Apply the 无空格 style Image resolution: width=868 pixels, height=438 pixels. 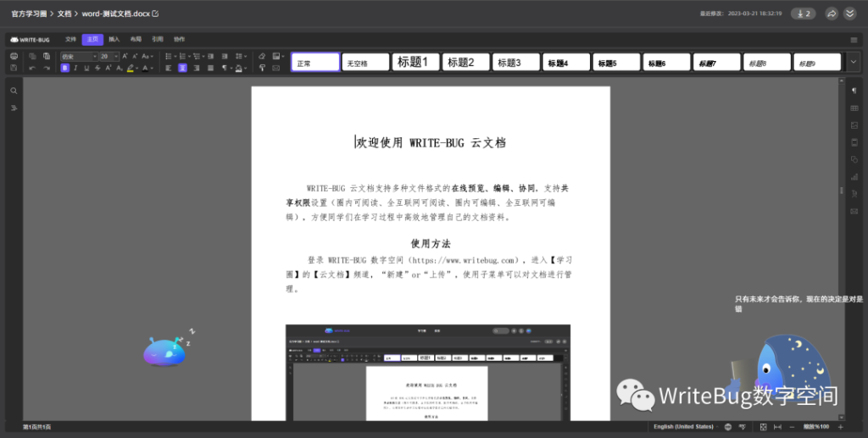[x=365, y=62]
